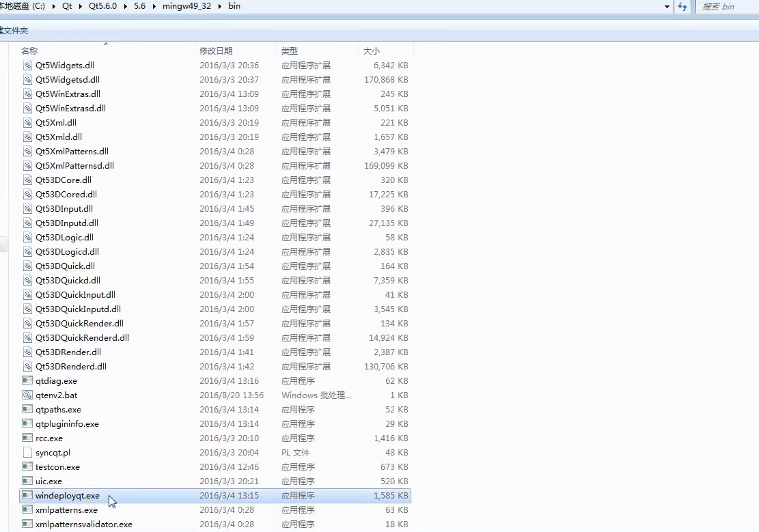Screen dimensions: 759x532
Task: Click the bin segment in breadcrumb
Action: (x=234, y=6)
